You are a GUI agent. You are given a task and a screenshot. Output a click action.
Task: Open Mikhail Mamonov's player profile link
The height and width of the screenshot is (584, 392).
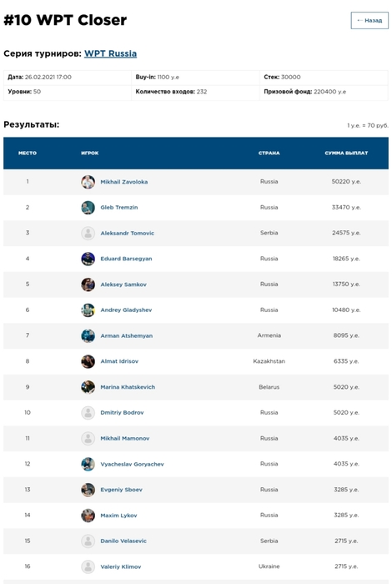(125, 438)
